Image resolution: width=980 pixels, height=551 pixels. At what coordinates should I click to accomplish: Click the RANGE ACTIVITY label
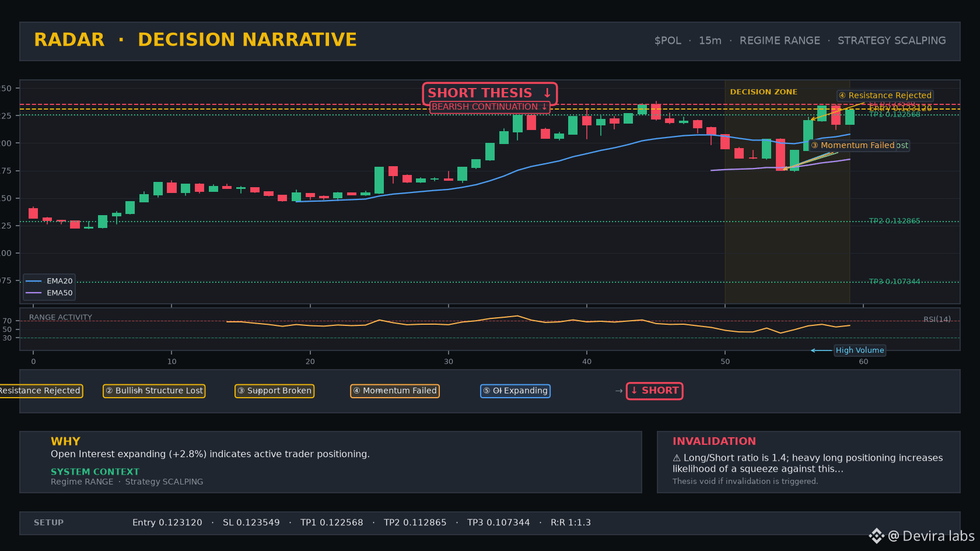61,318
